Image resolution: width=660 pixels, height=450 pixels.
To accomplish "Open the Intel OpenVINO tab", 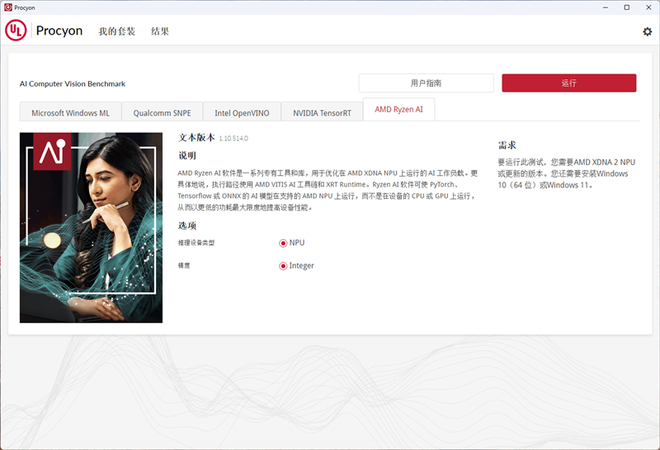I will 240,113.
